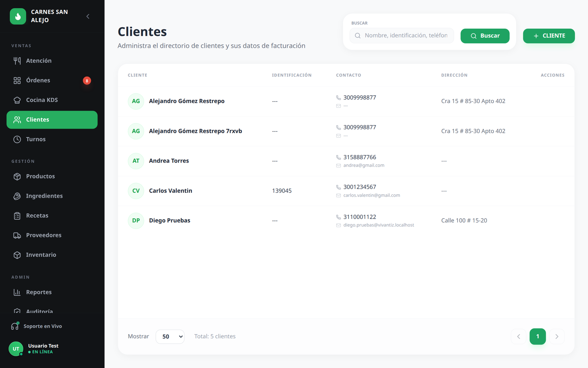Click the red 8 badge on Órdenes
This screenshot has height=368, width=588.
87,81
